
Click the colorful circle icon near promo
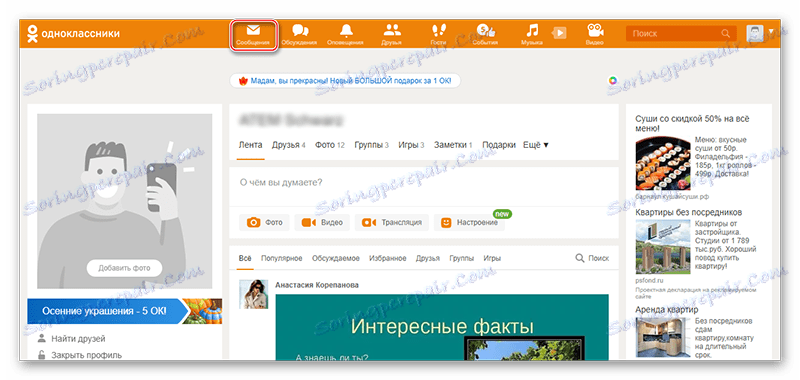pyautogui.click(x=613, y=80)
